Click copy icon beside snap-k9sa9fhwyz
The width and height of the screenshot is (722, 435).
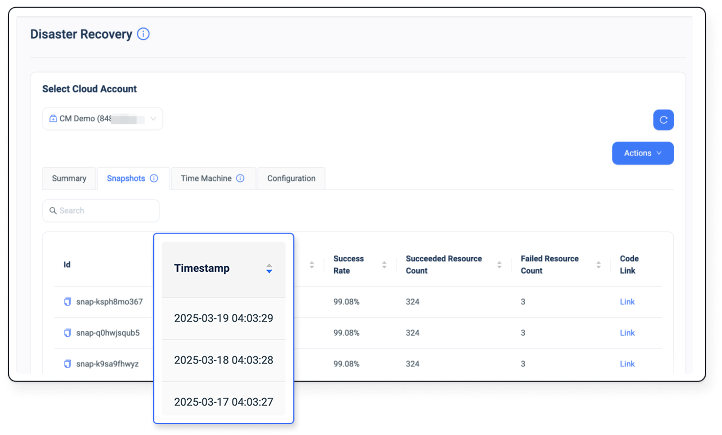(x=68, y=364)
